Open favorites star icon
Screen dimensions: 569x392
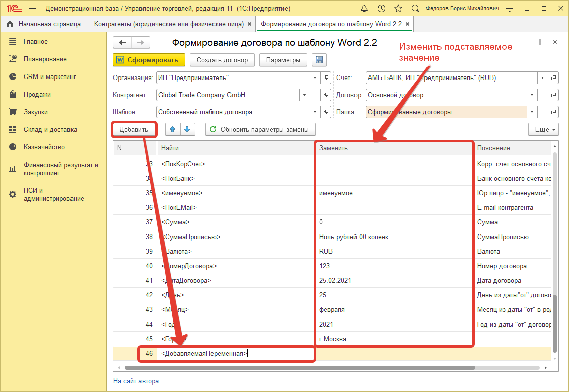(x=398, y=9)
